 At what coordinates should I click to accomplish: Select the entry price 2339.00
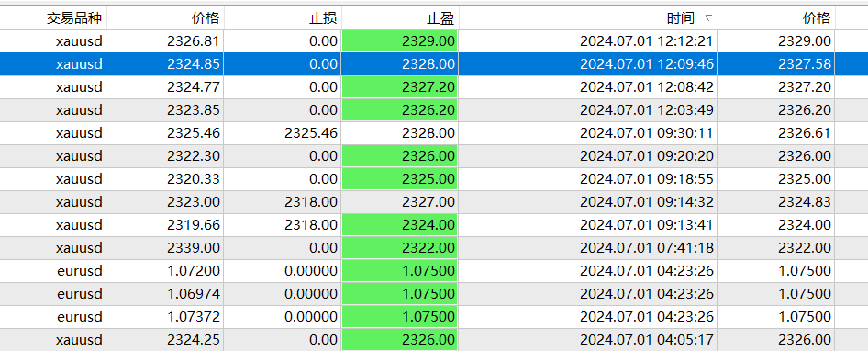pyautogui.click(x=194, y=248)
